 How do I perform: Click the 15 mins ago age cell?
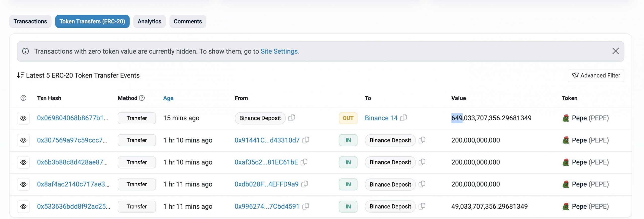pos(181,118)
